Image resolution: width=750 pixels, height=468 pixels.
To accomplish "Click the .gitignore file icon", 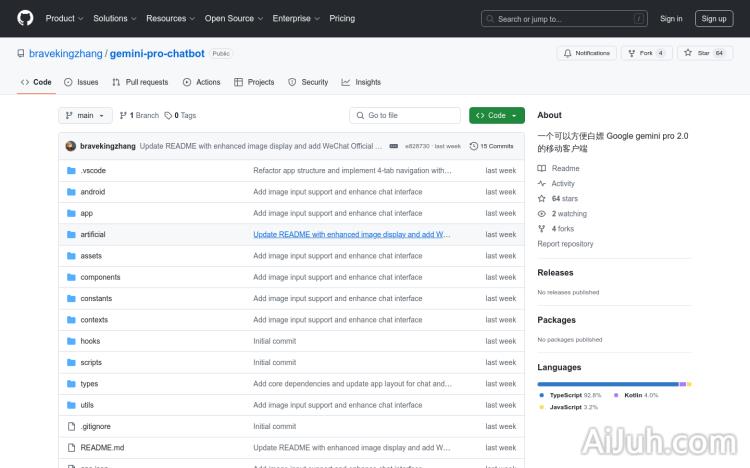I will (x=71, y=426).
